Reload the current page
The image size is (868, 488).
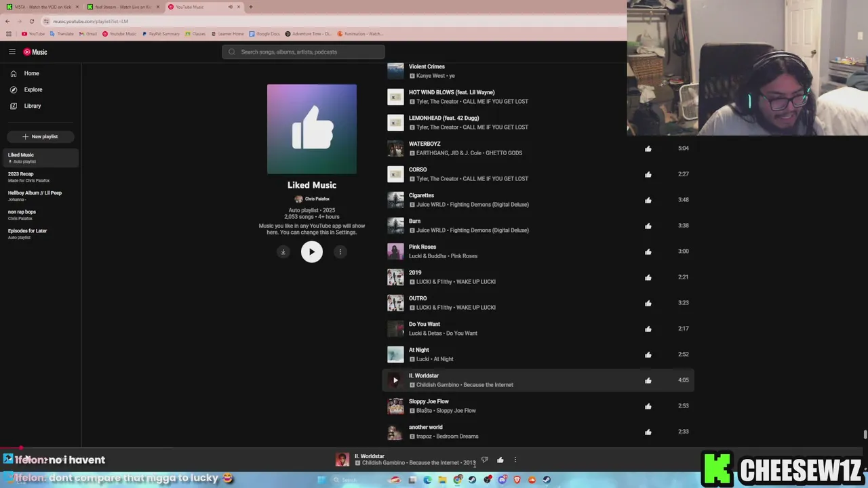point(31,21)
